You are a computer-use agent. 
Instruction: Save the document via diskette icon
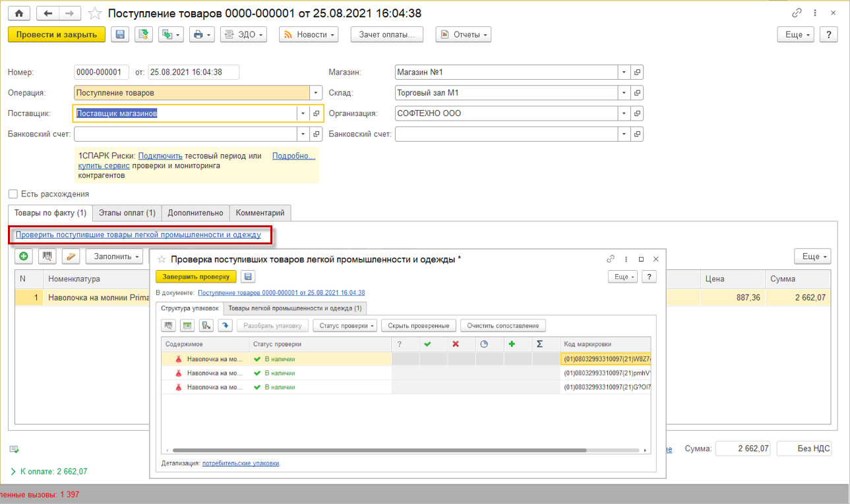click(120, 35)
